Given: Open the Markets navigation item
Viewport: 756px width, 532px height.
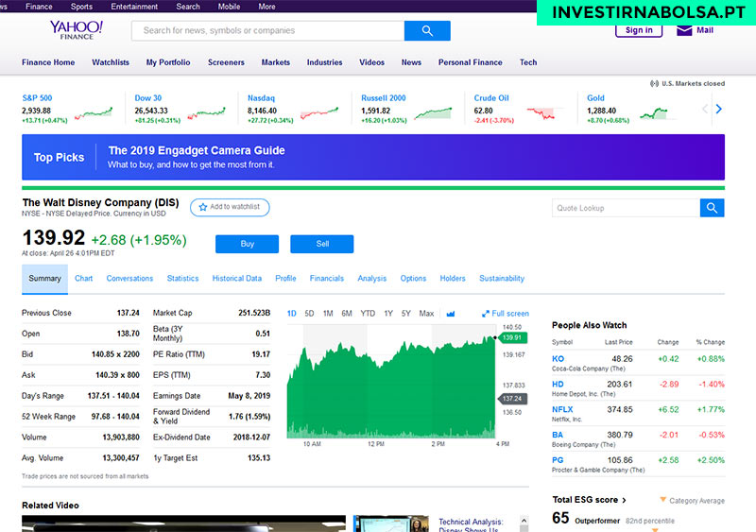Looking at the screenshot, I should pyautogui.click(x=276, y=62).
